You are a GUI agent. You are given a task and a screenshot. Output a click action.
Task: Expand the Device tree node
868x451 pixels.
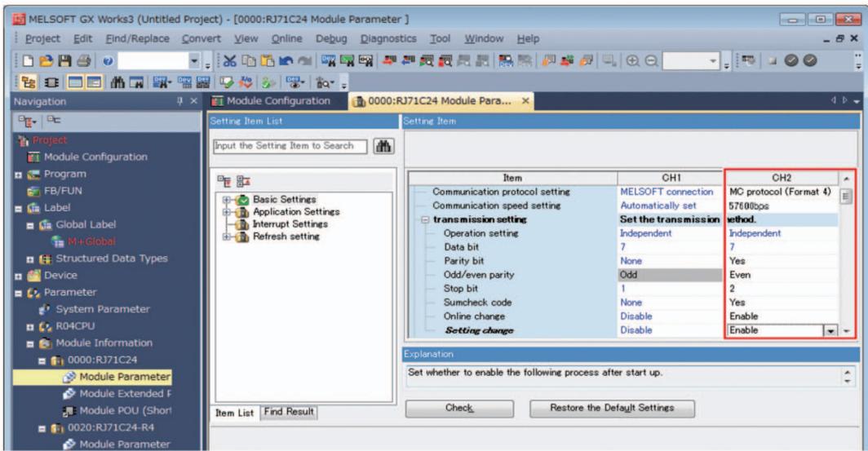(18, 276)
